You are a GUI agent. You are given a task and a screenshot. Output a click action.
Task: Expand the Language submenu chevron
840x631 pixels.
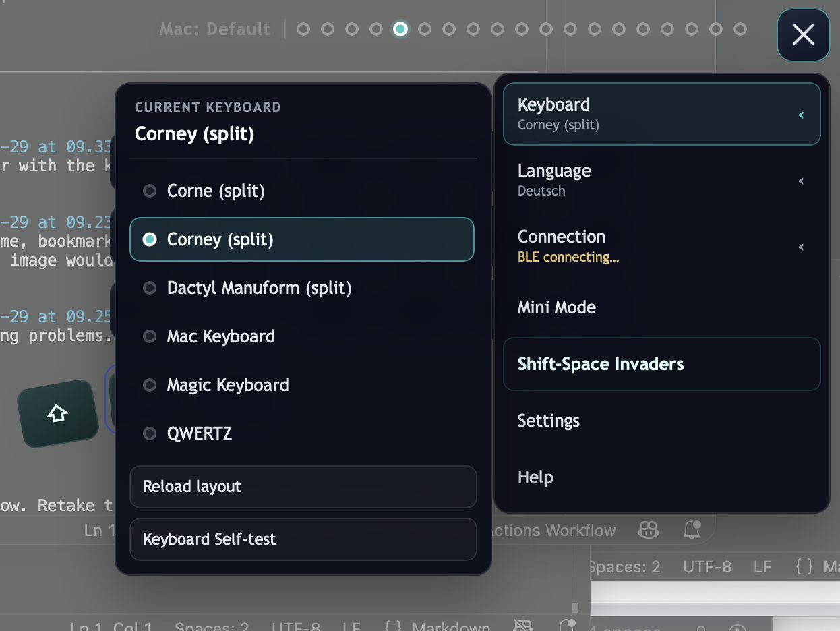point(801,181)
